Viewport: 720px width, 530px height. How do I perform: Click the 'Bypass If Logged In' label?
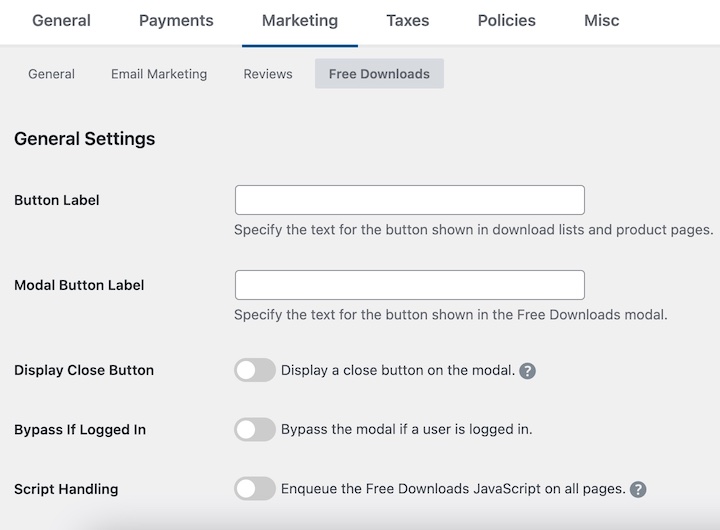point(80,429)
